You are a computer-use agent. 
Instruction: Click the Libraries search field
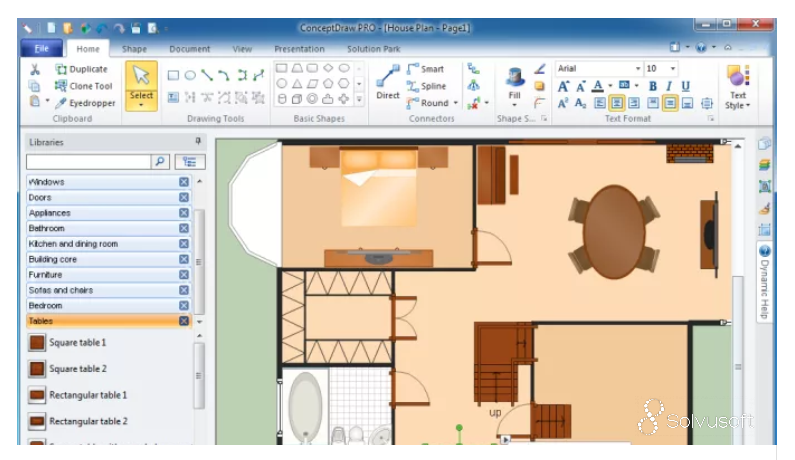click(89, 162)
